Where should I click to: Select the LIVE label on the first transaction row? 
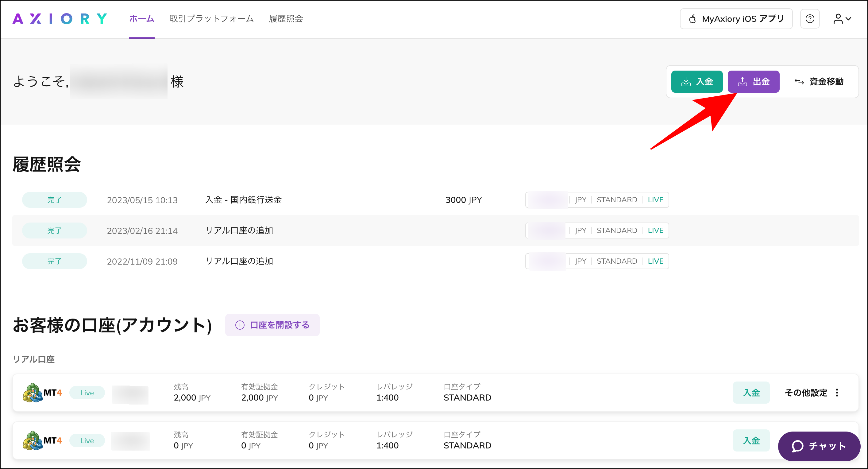pos(655,200)
